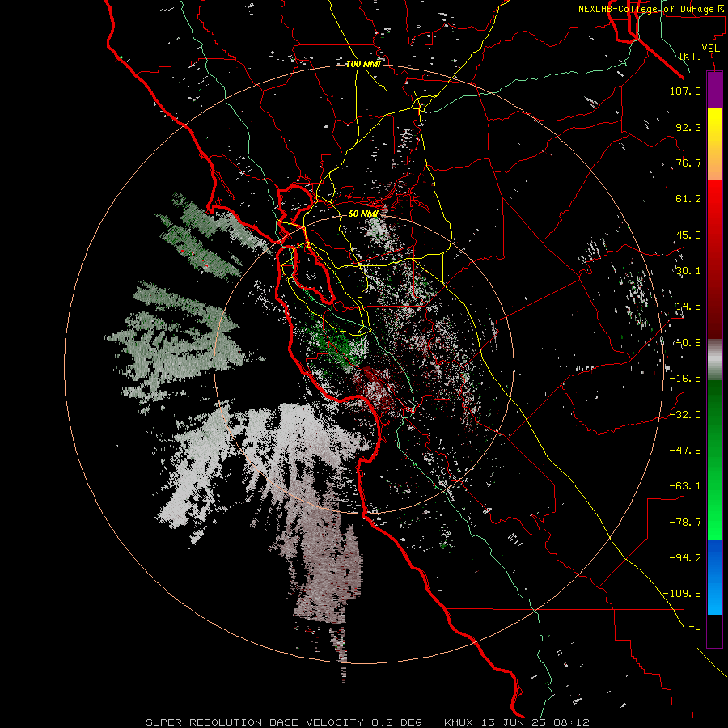Image resolution: width=728 pixels, height=728 pixels.
Task: Select the 45.6 velocity scale value
Action: tap(688, 235)
